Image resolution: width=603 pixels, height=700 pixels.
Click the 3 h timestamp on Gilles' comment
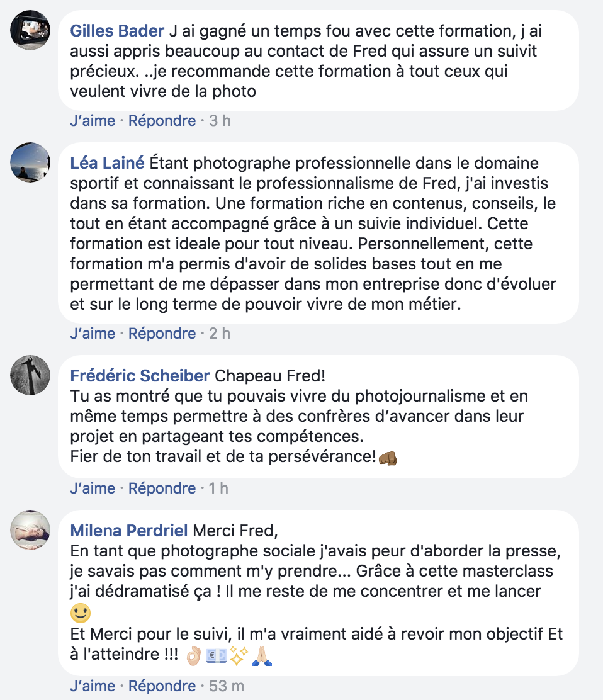click(220, 120)
